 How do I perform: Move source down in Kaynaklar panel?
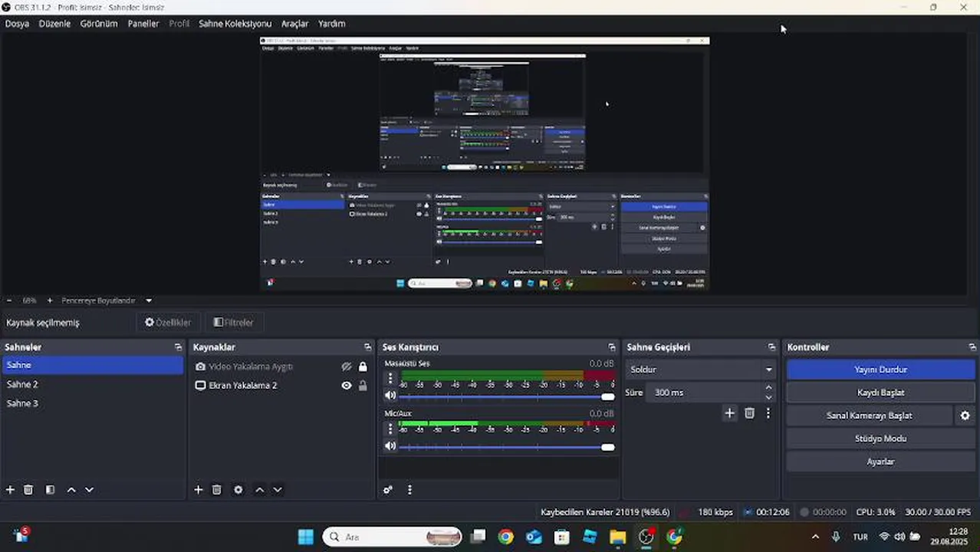[278, 490]
